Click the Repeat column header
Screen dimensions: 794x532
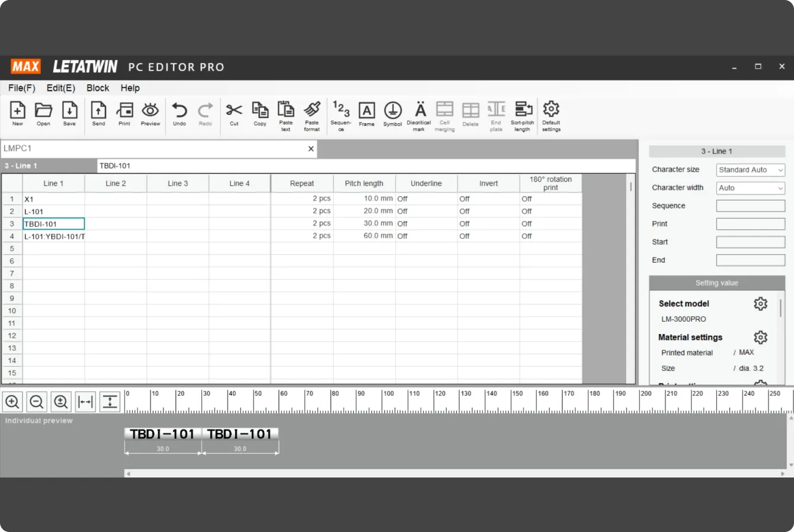pos(302,184)
